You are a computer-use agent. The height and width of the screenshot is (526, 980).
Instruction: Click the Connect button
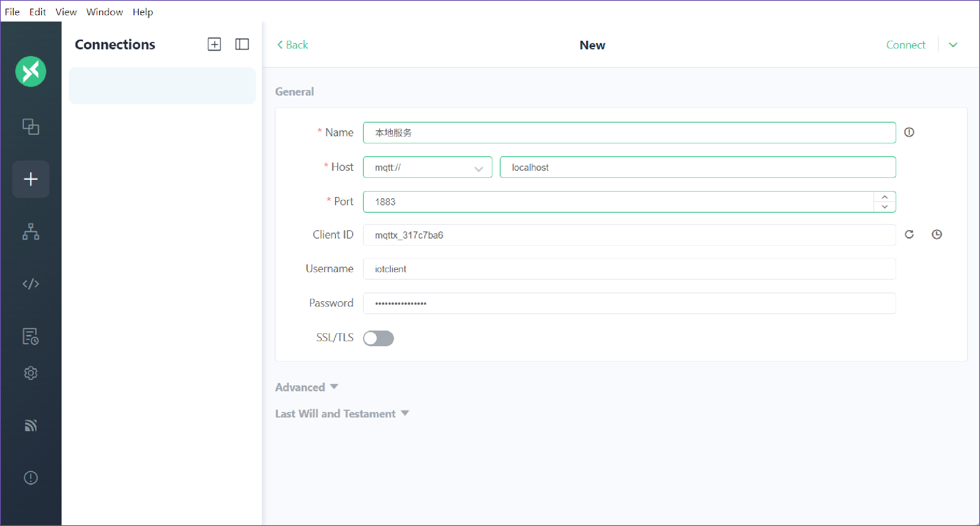point(906,45)
